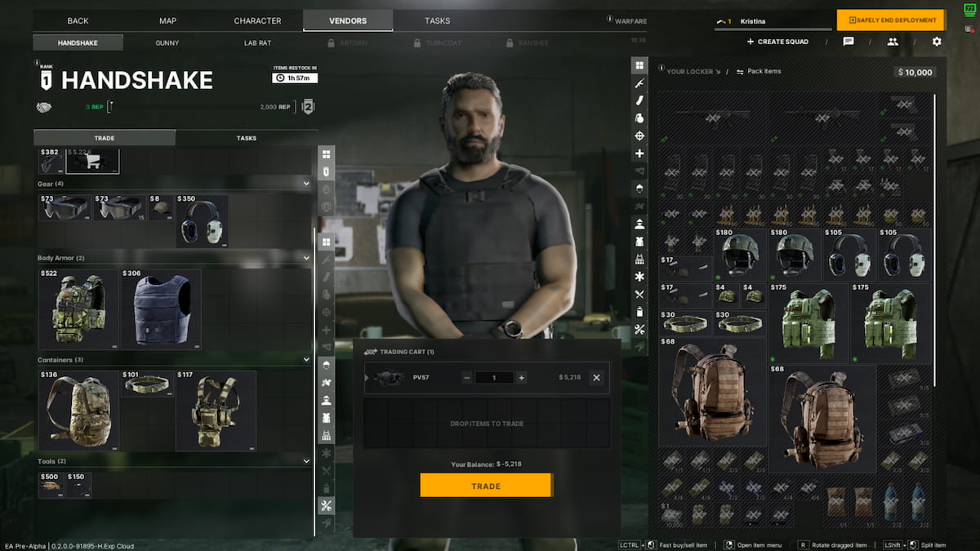The width and height of the screenshot is (980, 551).
Task: Collapse the Gear category
Action: click(306, 184)
